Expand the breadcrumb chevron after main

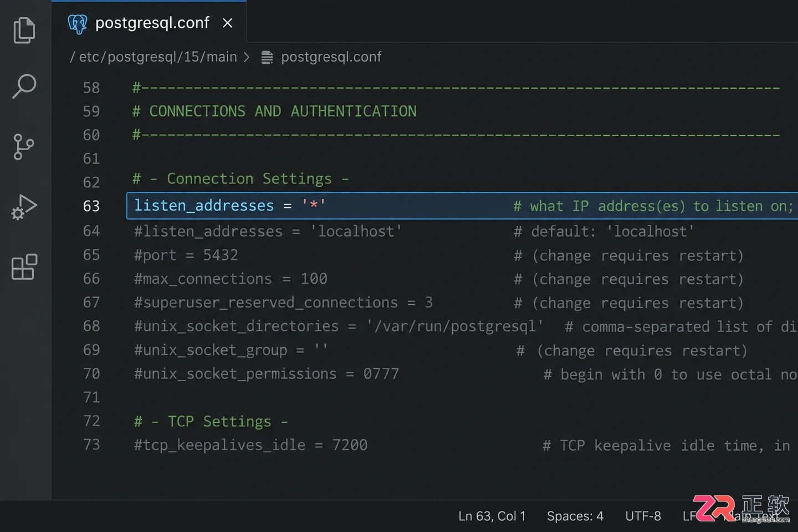pyautogui.click(x=247, y=57)
